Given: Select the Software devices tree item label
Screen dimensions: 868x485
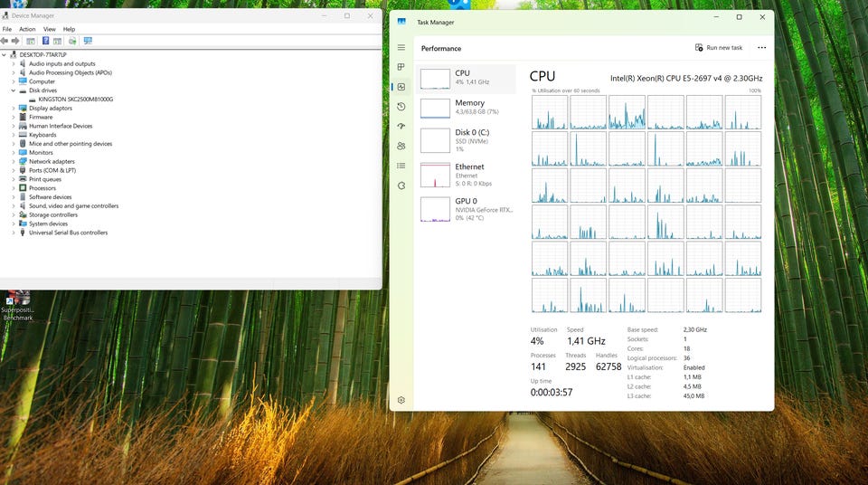Looking at the screenshot, I should 51,196.
